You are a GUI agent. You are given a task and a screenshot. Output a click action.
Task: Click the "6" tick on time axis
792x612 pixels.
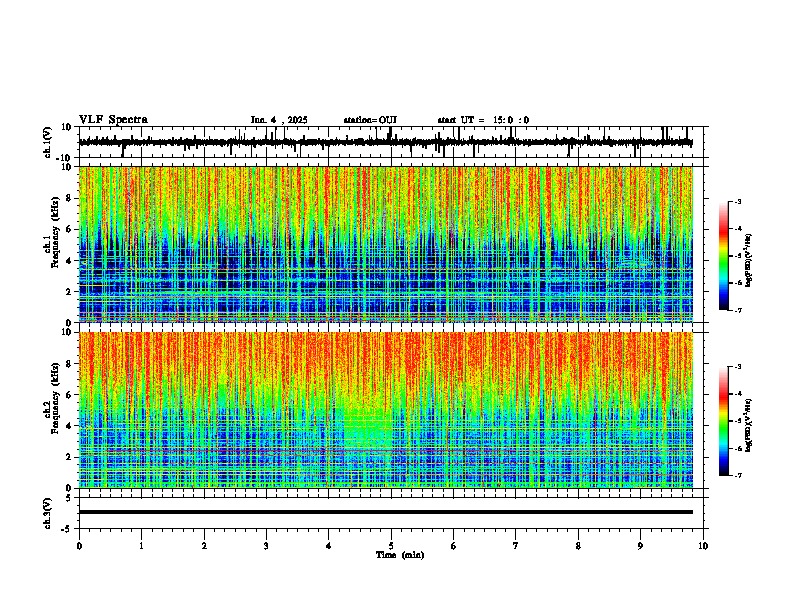coord(454,546)
